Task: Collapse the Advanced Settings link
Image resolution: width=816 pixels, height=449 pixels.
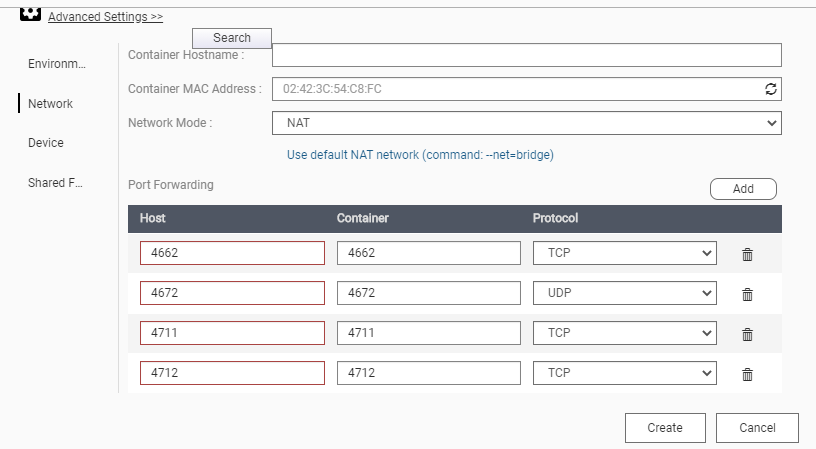Action: [x=105, y=17]
